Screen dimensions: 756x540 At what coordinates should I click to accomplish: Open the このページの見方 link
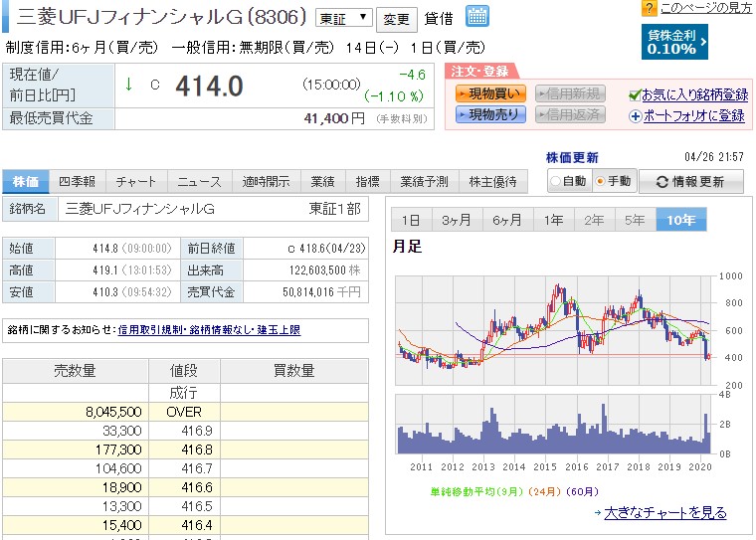pyautogui.click(x=705, y=8)
